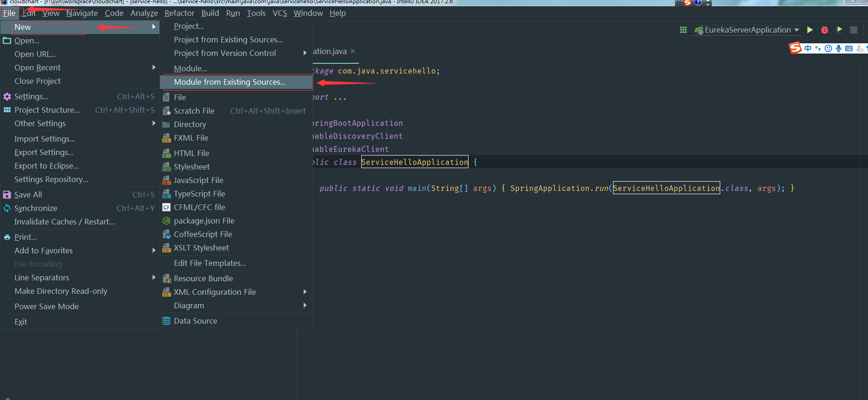Open Settings... from File menu
This screenshot has height=400, width=868.
pos(80,96)
